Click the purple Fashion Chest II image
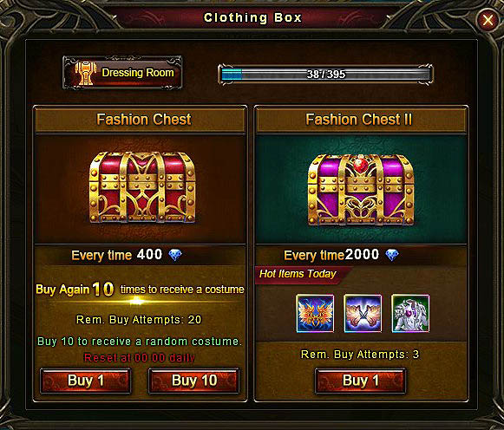 [x=361, y=190]
